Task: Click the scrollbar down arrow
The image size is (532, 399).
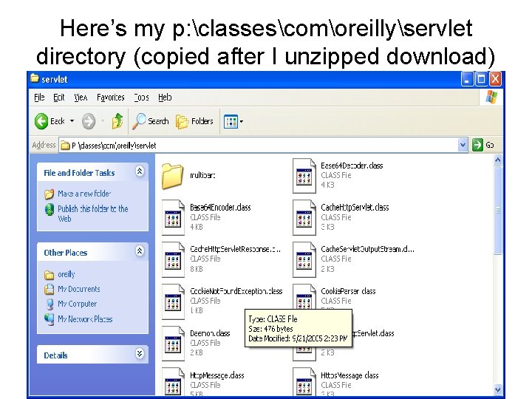Action: (498, 389)
